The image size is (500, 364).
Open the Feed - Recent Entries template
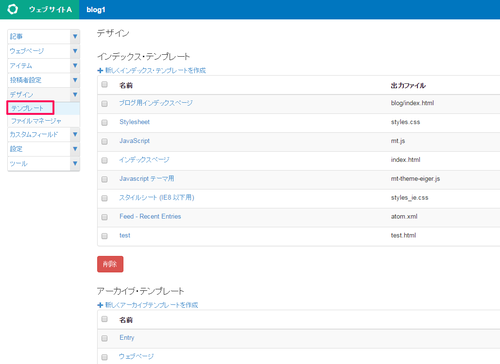click(150, 216)
